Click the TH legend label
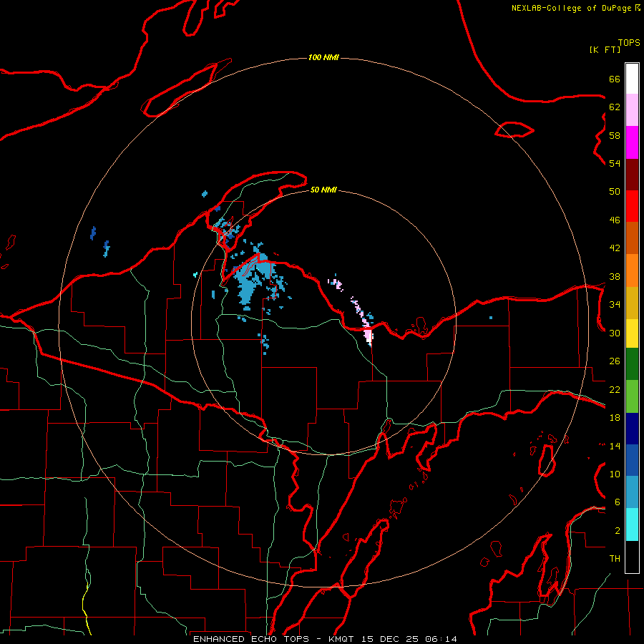This screenshot has height=644, width=644. [615, 559]
